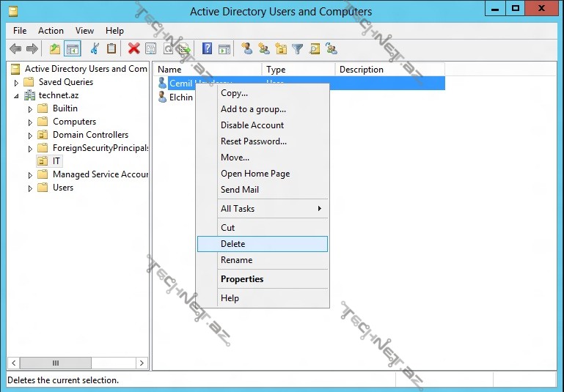Screen dimensions: 564x392
Task: Open the File menu
Action: point(20,31)
